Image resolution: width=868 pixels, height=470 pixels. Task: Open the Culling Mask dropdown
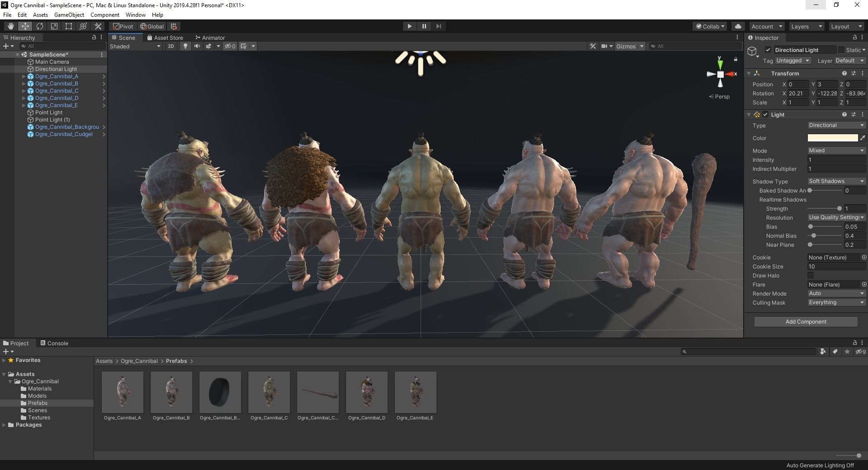coord(836,302)
